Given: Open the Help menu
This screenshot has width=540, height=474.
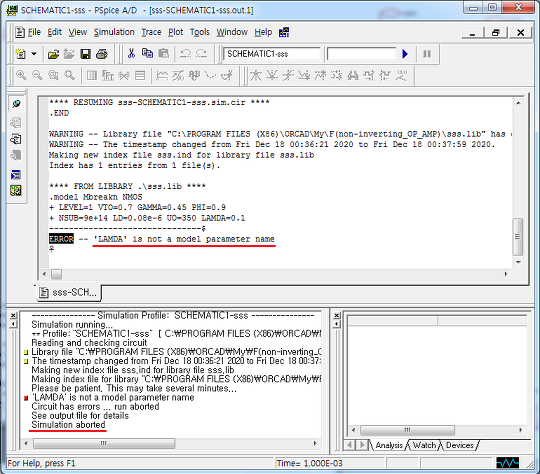Looking at the screenshot, I should click(263, 32).
